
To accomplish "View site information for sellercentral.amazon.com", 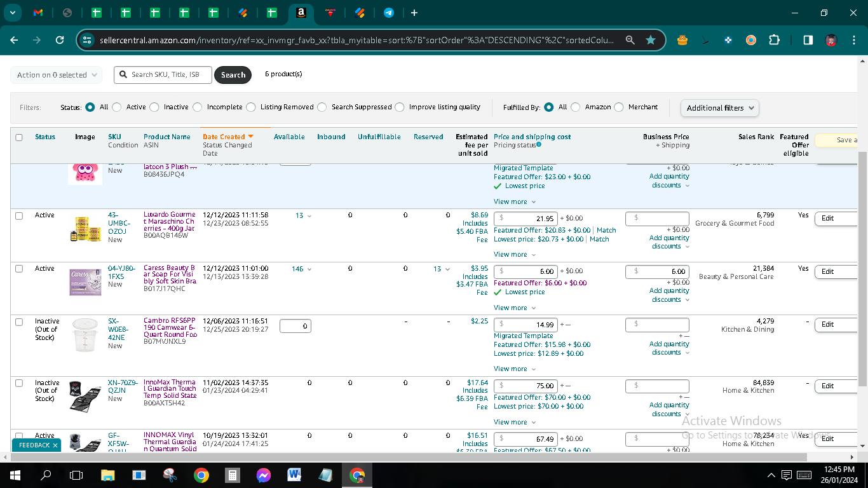I will point(88,40).
